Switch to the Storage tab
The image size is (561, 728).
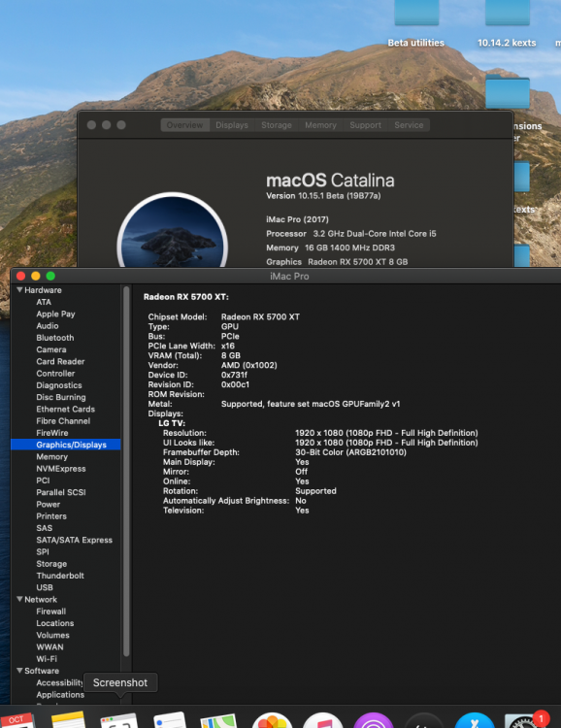pos(277,125)
